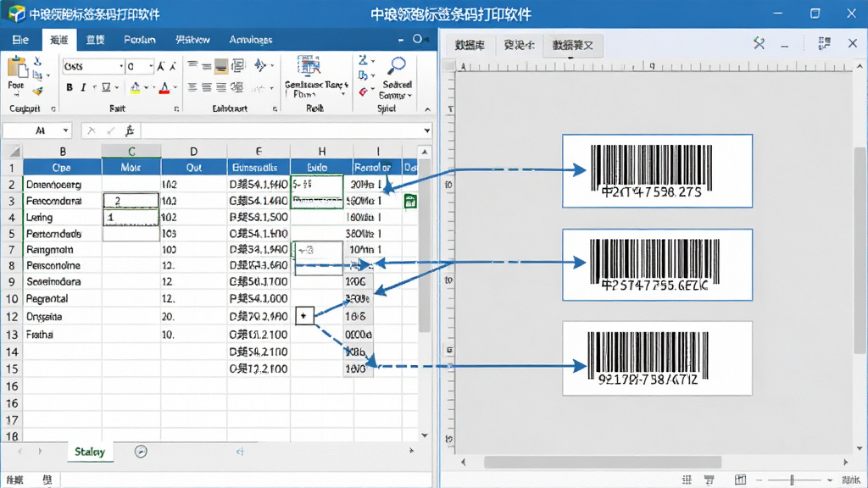Open the font name dropdown

[121, 66]
